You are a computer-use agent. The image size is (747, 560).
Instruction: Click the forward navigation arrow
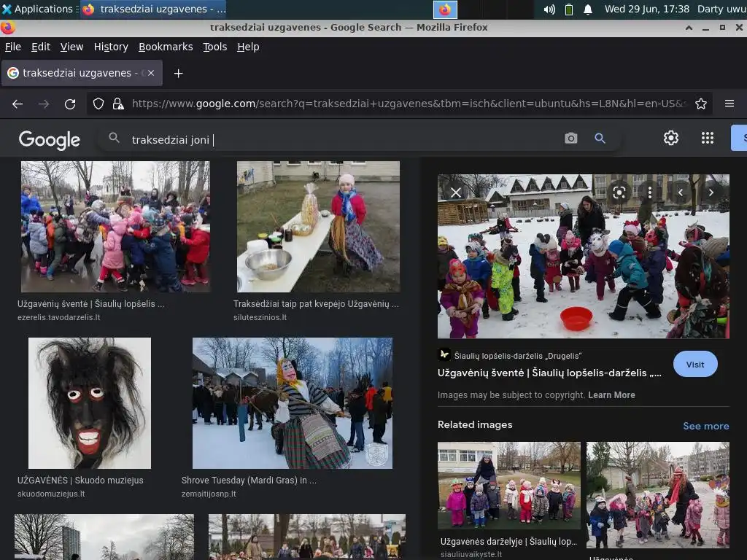[x=44, y=104]
